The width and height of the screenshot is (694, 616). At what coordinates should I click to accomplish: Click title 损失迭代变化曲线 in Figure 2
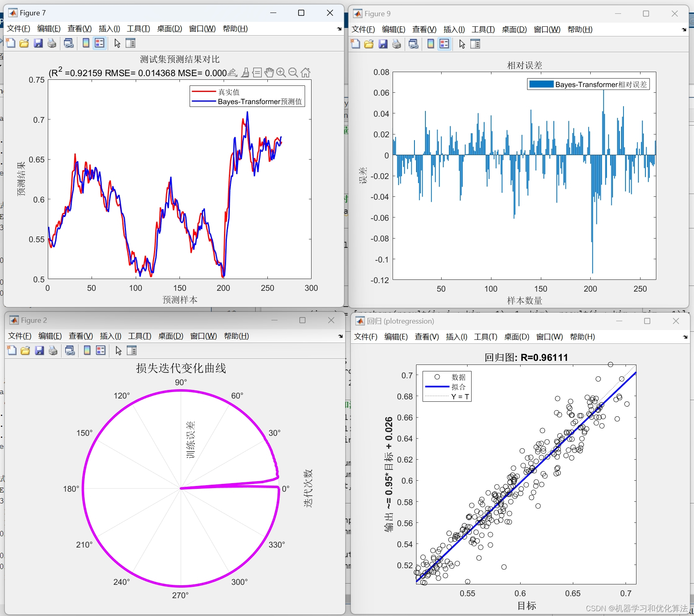(181, 368)
